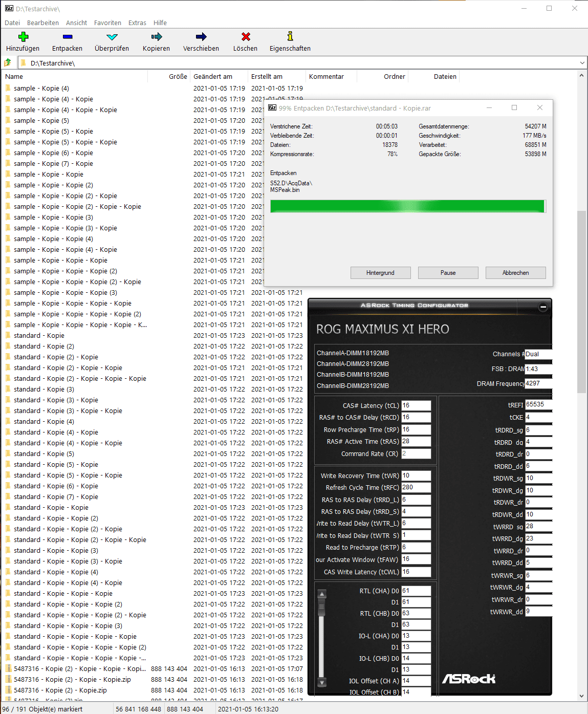Click the Command Rate (CR) field
Image resolution: width=588 pixels, height=714 pixels.
coord(416,453)
